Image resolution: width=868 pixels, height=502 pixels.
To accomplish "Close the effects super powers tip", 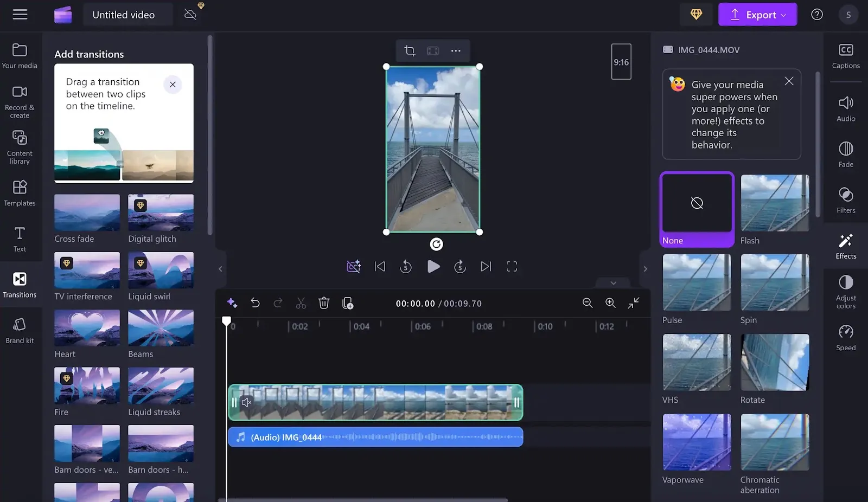I will coord(789,81).
